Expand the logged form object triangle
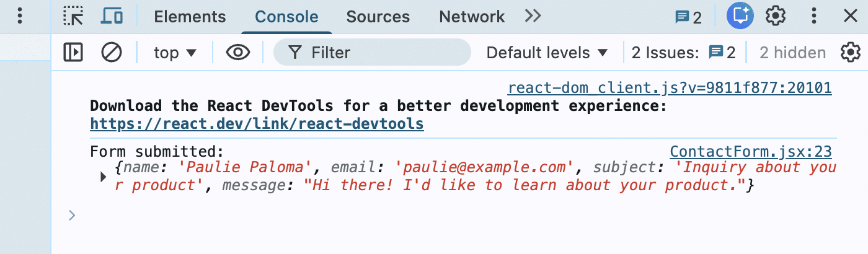The width and height of the screenshot is (868, 254). coord(104,177)
